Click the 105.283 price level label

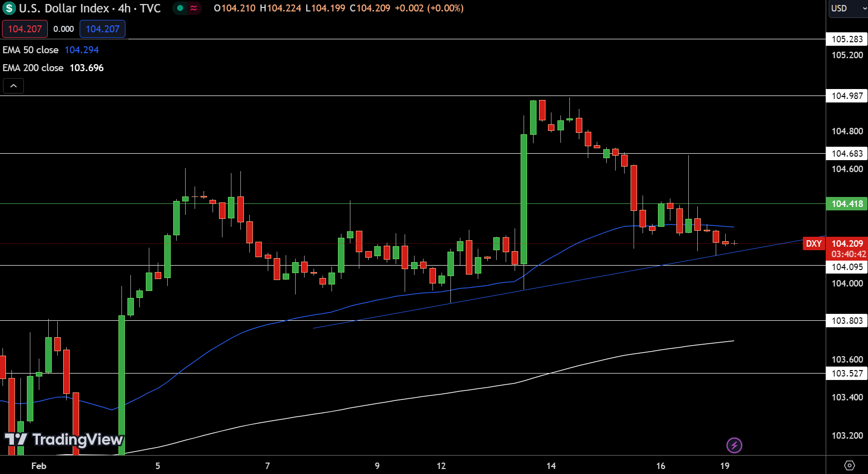(847, 39)
